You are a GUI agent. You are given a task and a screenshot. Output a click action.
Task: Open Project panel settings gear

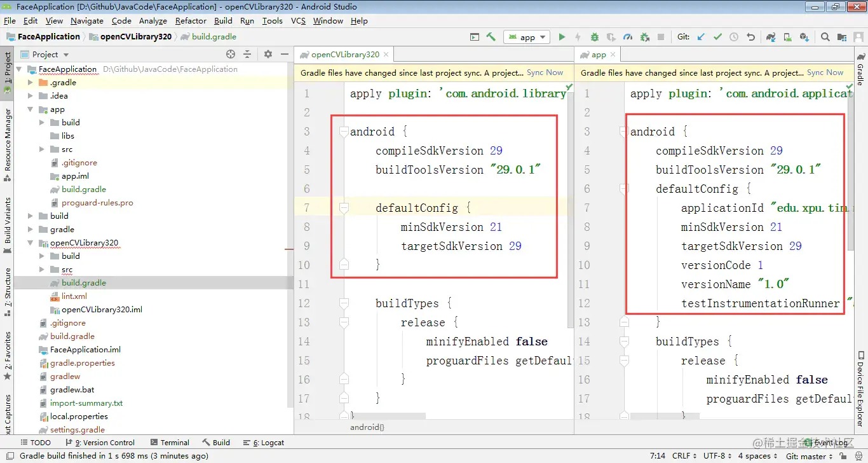[268, 54]
